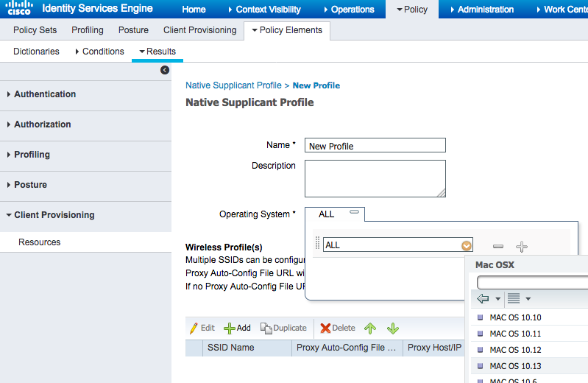588x383 pixels.
Task: Open the Policy menu
Action: click(x=412, y=10)
